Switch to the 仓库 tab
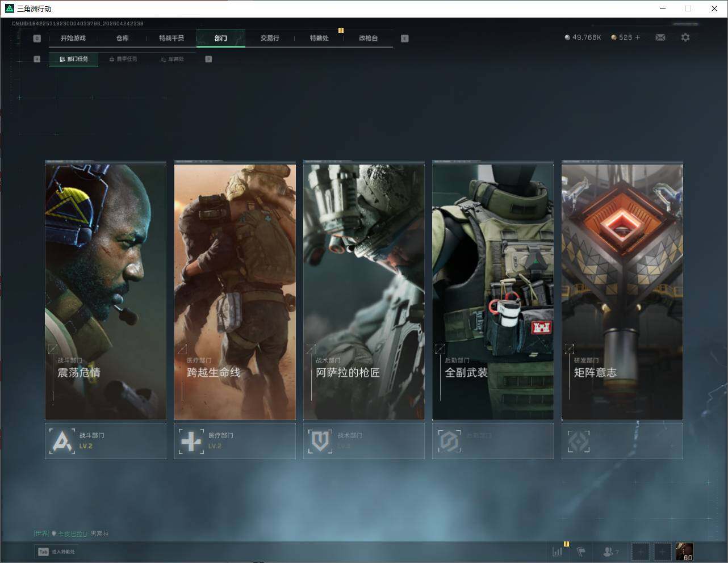 [x=122, y=38]
